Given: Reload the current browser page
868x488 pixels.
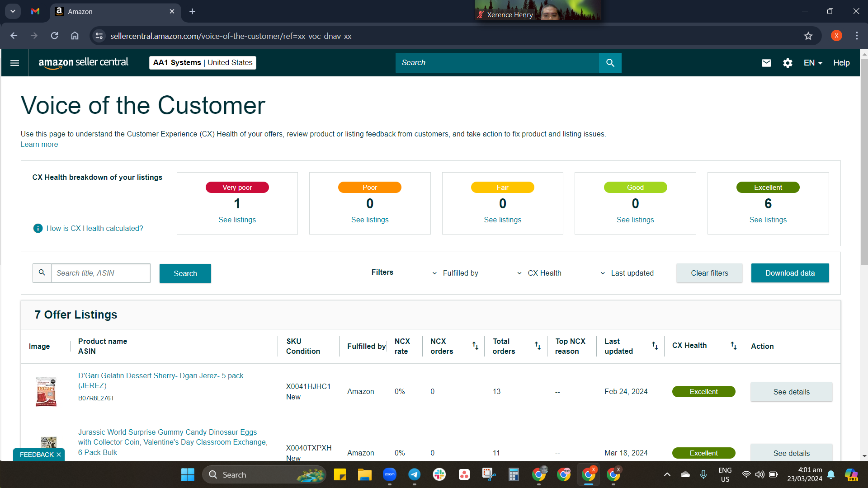Looking at the screenshot, I should pyautogui.click(x=54, y=36).
